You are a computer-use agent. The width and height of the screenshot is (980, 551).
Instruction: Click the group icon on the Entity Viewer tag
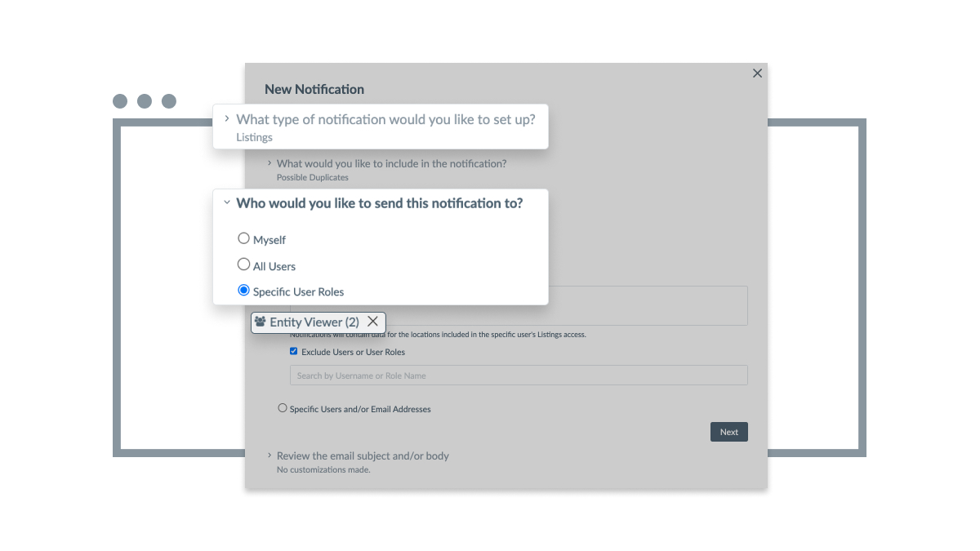point(261,322)
